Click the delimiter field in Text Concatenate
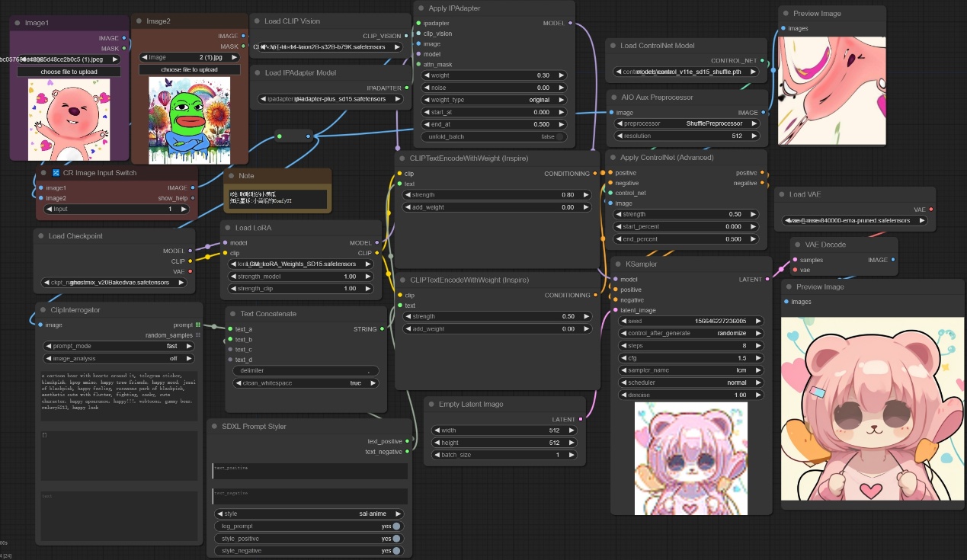This screenshot has width=967, height=560. coord(304,371)
